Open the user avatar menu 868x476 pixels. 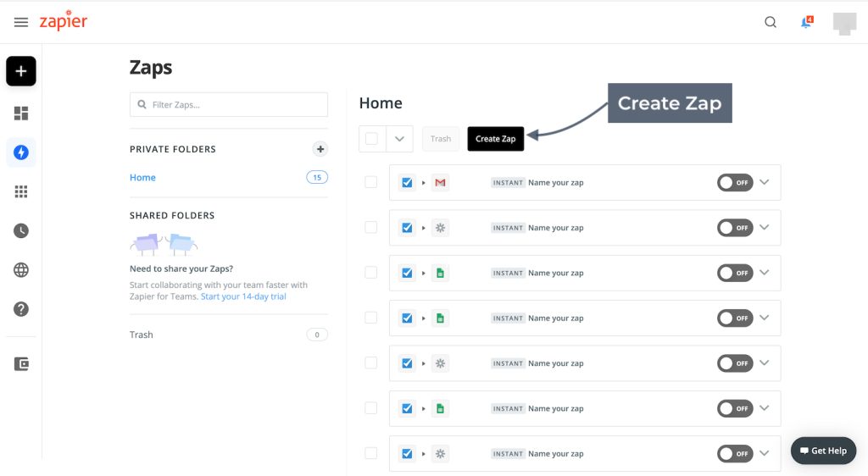845,23
